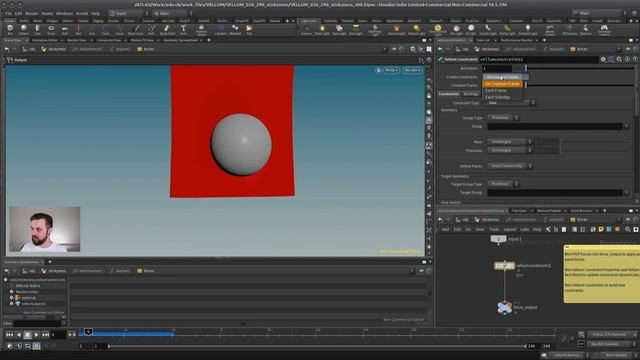
Task: Jump to the first frame
Action: (10, 335)
